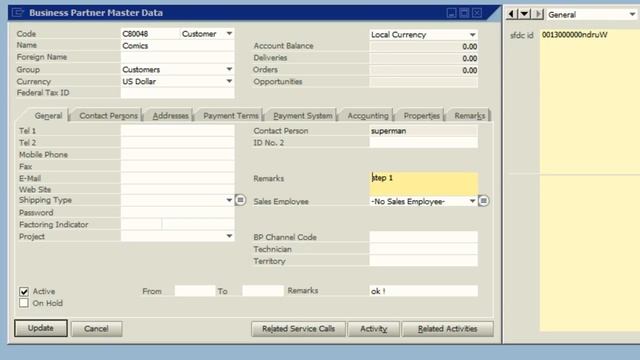Click the Fax field
The image size is (640, 360).
(x=178, y=166)
